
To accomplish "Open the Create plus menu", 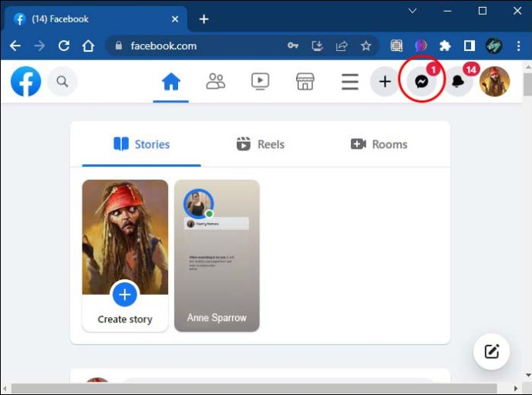I will click(385, 82).
